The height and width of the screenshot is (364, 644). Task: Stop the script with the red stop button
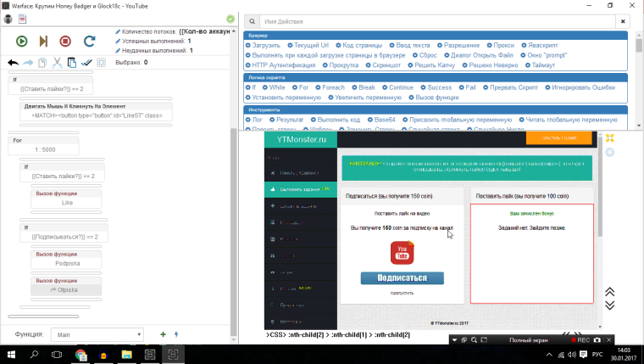[65, 41]
